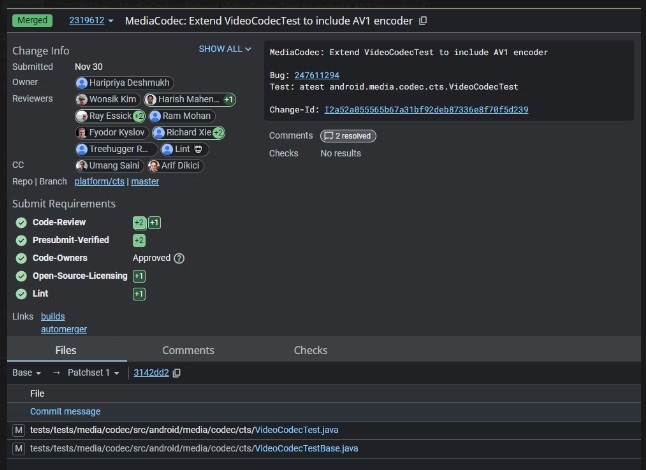646x470 pixels.
Task: Open the 2 resolved comments chip
Action: 348,136
